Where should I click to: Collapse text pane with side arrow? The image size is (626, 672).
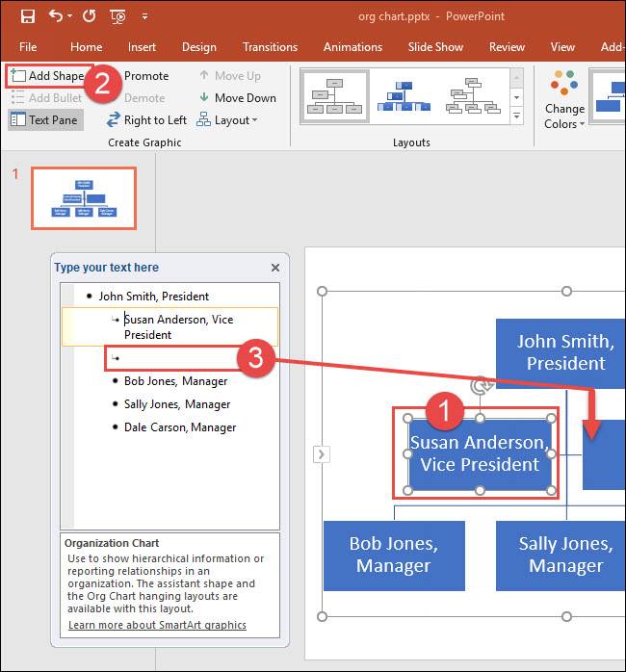pyautogui.click(x=322, y=454)
